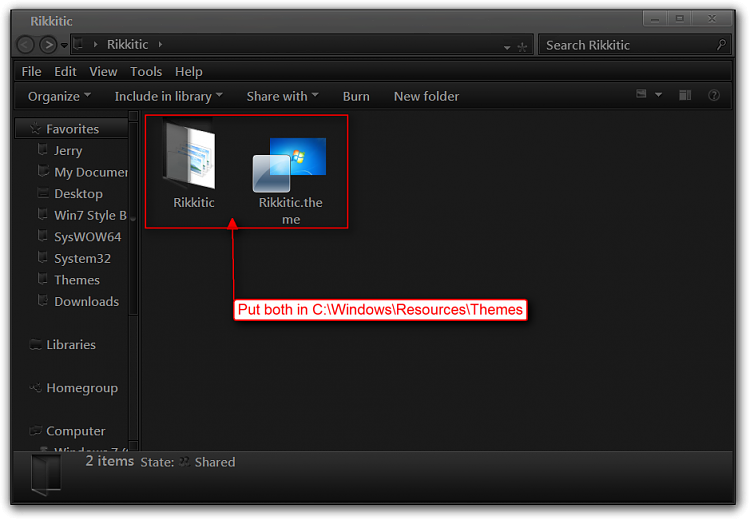This screenshot has width=750, height=520.
Task: Click the Favorites star icon
Action: pos(35,128)
